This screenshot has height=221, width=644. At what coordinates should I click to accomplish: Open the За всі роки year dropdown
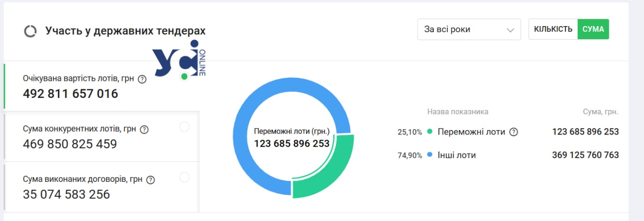point(468,30)
